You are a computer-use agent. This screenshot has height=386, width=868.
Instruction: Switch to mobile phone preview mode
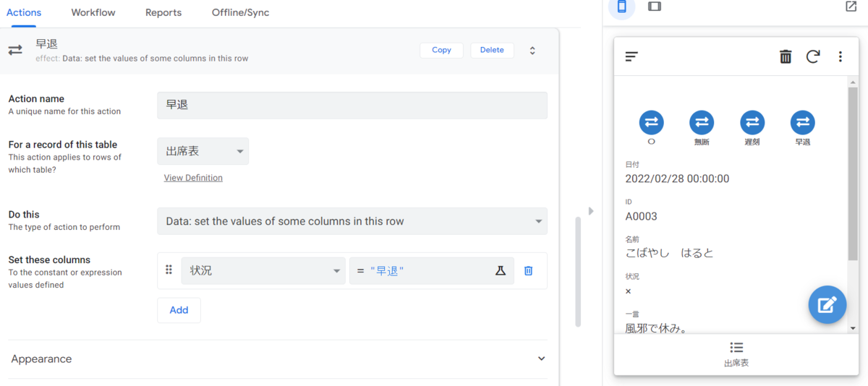pos(621,7)
